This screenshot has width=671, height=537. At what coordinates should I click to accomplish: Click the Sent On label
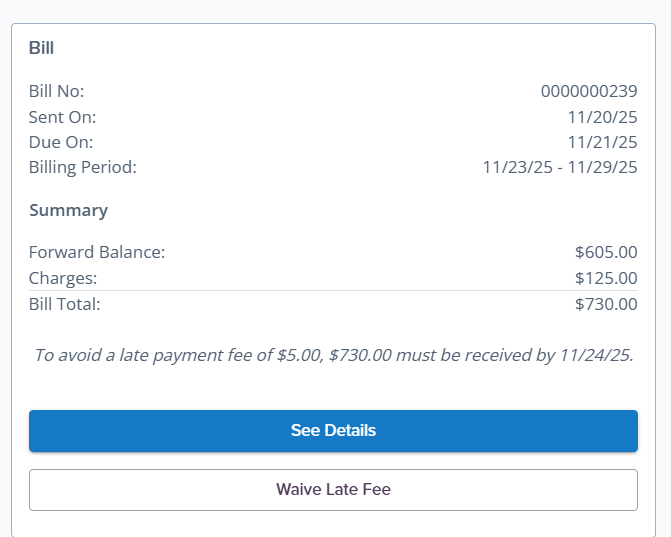[x=62, y=117]
